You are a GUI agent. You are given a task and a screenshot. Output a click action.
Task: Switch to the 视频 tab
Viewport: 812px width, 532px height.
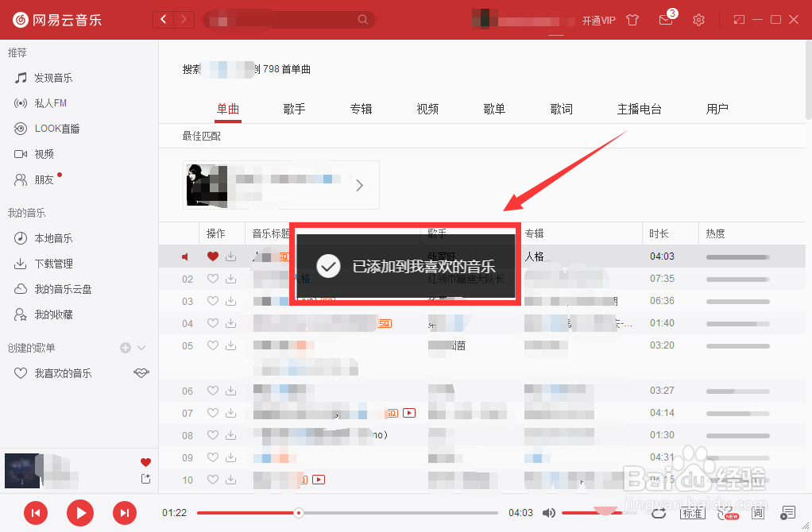click(x=427, y=110)
